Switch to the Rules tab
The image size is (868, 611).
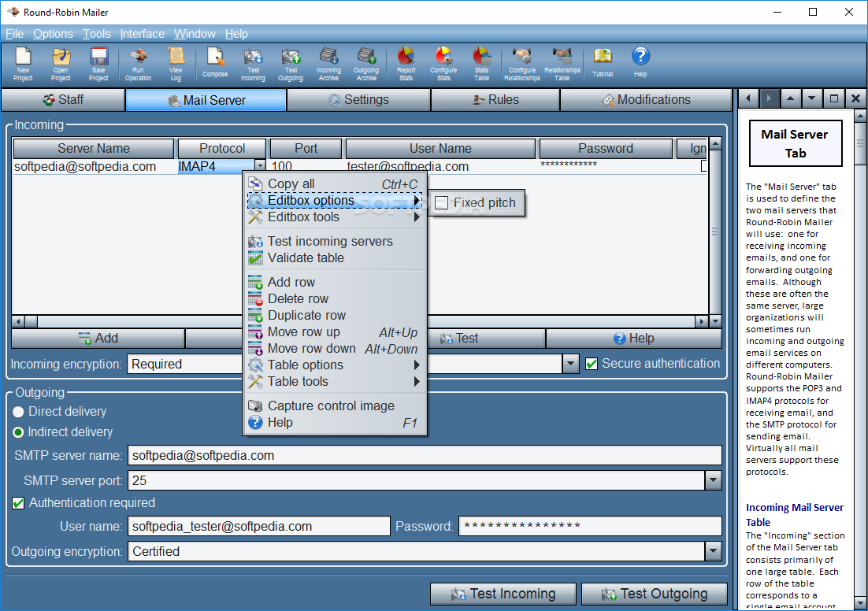pyautogui.click(x=495, y=100)
